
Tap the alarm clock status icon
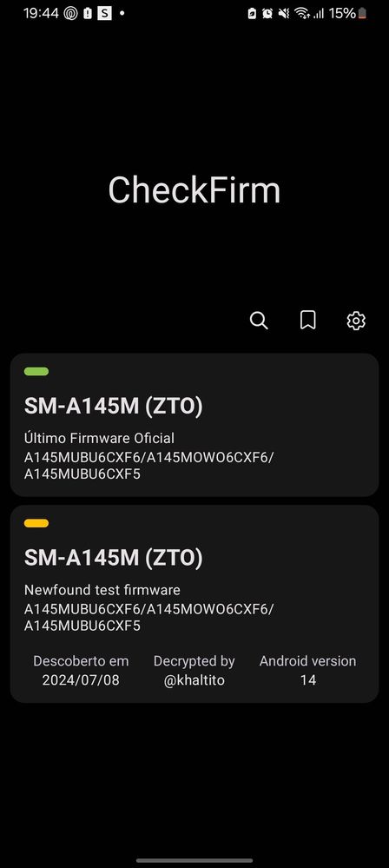[x=267, y=14]
